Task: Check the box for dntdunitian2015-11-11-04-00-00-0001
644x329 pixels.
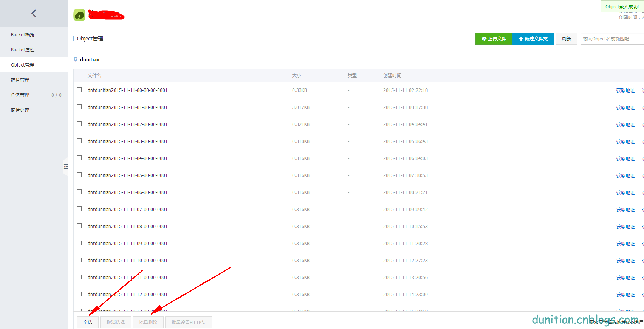Action: (x=79, y=158)
